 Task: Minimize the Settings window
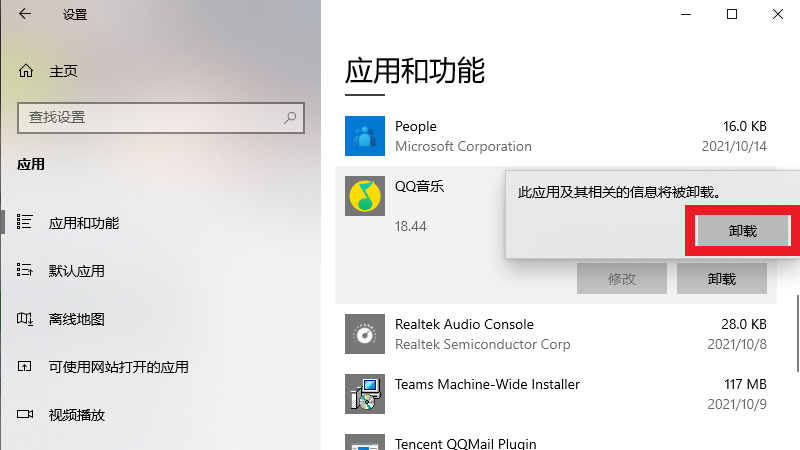[685, 14]
